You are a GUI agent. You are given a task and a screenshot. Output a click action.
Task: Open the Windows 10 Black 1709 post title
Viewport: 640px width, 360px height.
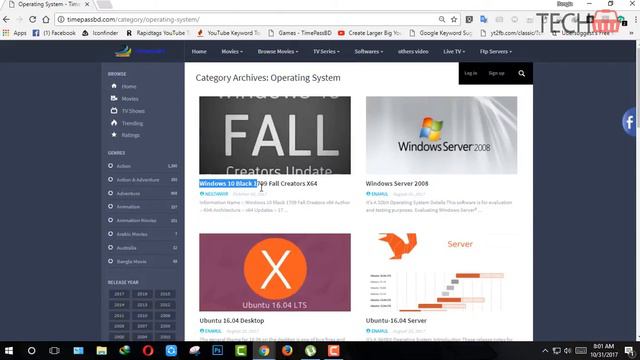[x=258, y=183]
